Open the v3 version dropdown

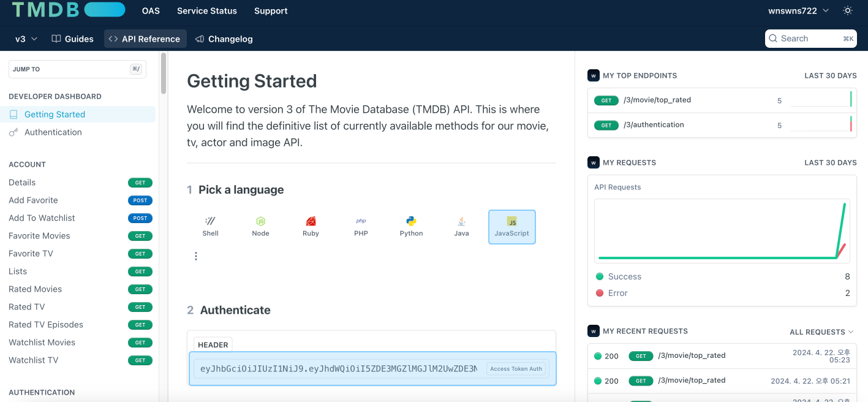click(26, 39)
